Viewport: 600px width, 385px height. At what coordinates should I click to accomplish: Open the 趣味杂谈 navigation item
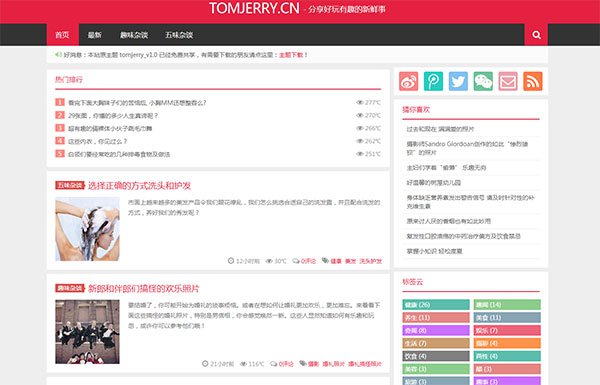click(134, 35)
